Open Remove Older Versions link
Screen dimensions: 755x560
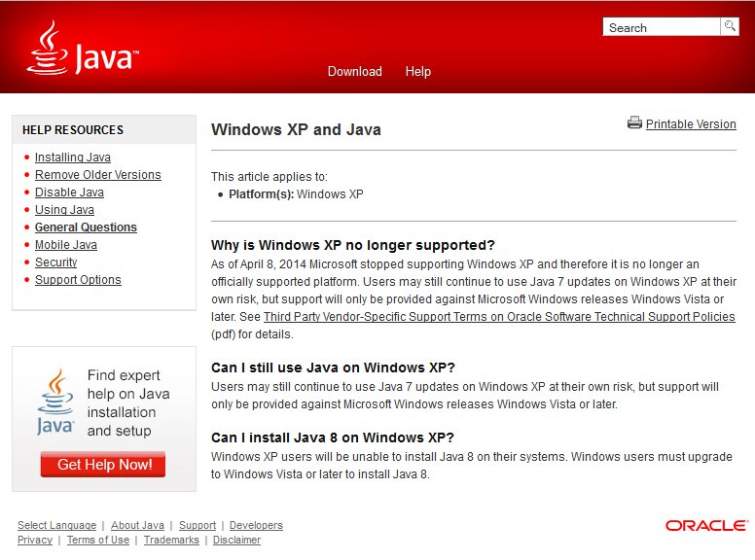click(x=97, y=175)
